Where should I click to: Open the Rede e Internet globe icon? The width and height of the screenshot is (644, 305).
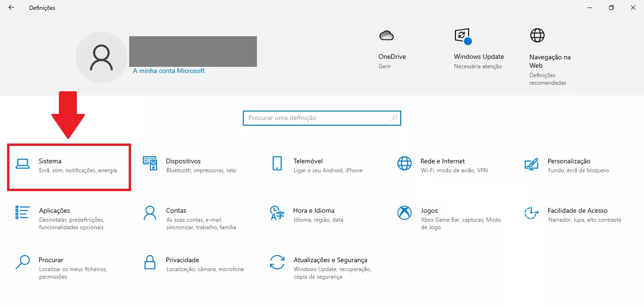405,163
